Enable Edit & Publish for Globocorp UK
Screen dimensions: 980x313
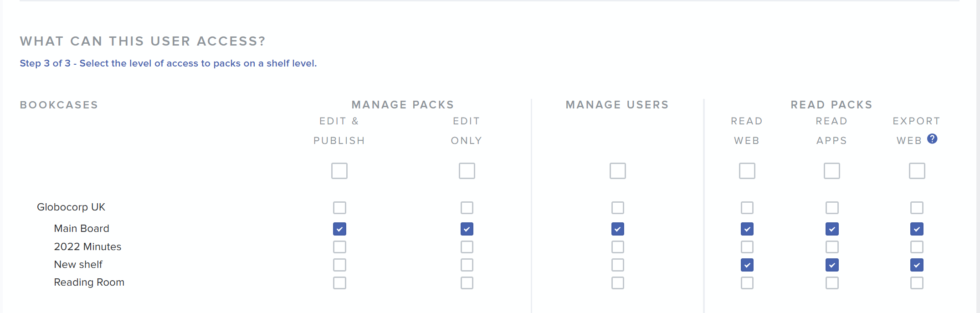[339, 208]
